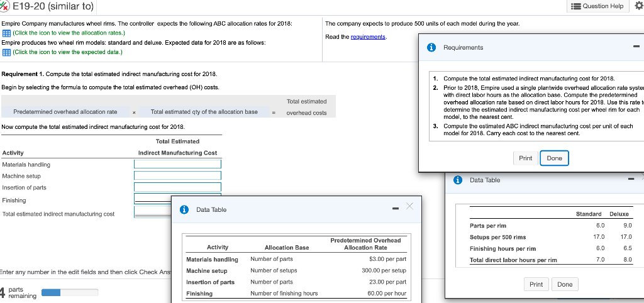644x303 pixels.
Task: Click the Deluxe column header
Action: point(619,214)
